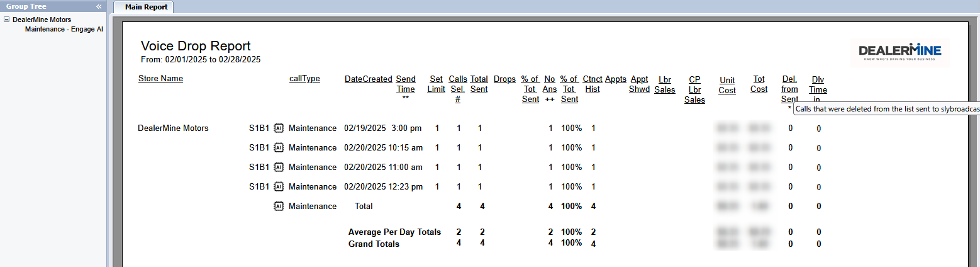980x267 pixels.
Task: Click the Grand Totals label
Action: [x=374, y=244]
